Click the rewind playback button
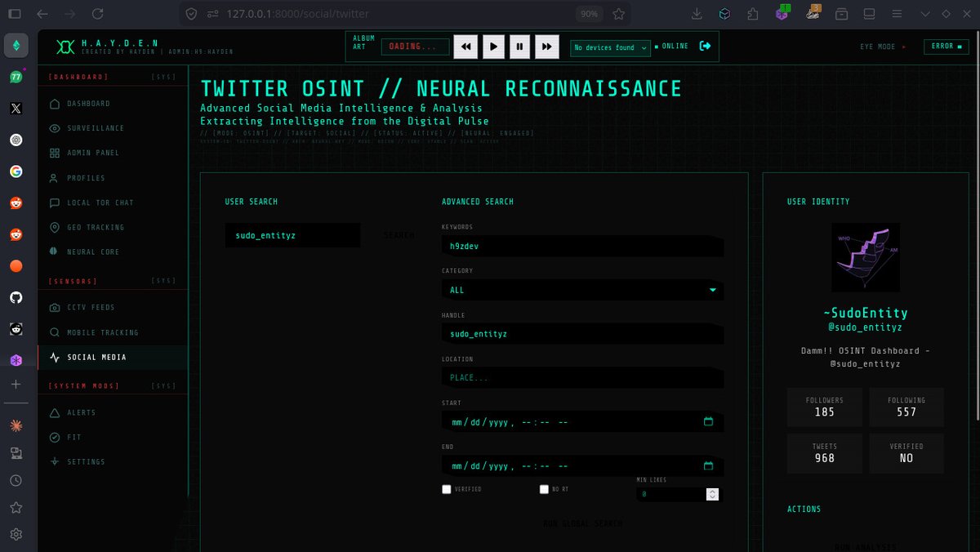 465,47
